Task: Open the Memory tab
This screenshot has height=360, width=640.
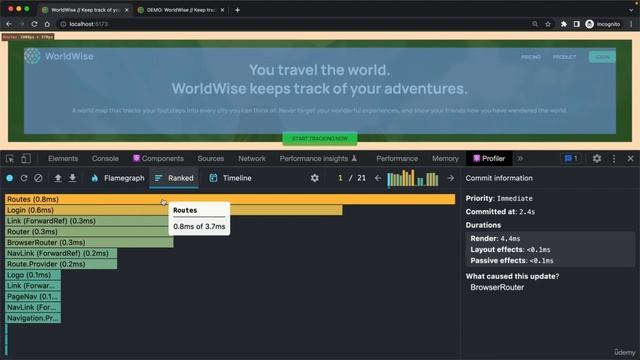Action: click(x=445, y=158)
